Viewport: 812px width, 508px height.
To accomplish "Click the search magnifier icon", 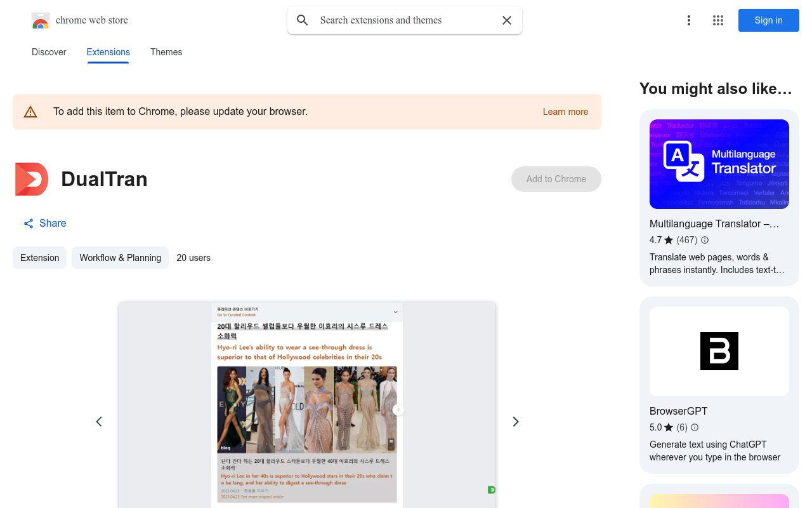I will point(303,20).
